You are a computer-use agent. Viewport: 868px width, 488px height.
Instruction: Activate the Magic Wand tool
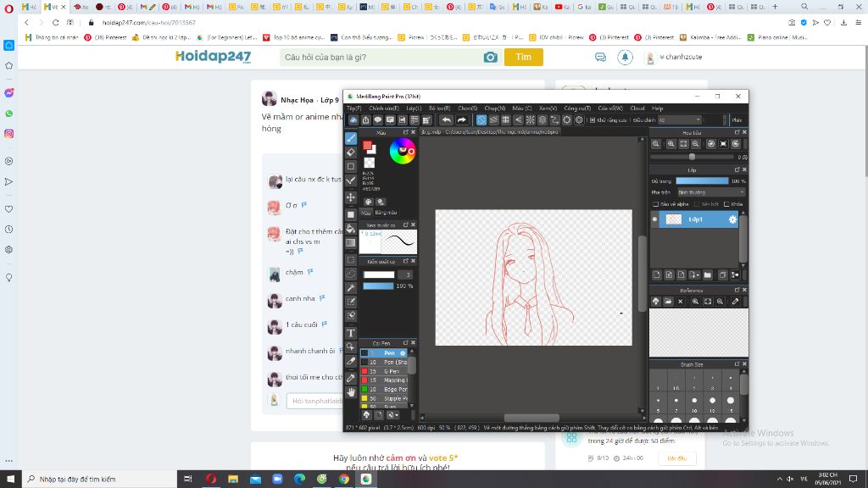pyautogui.click(x=351, y=288)
